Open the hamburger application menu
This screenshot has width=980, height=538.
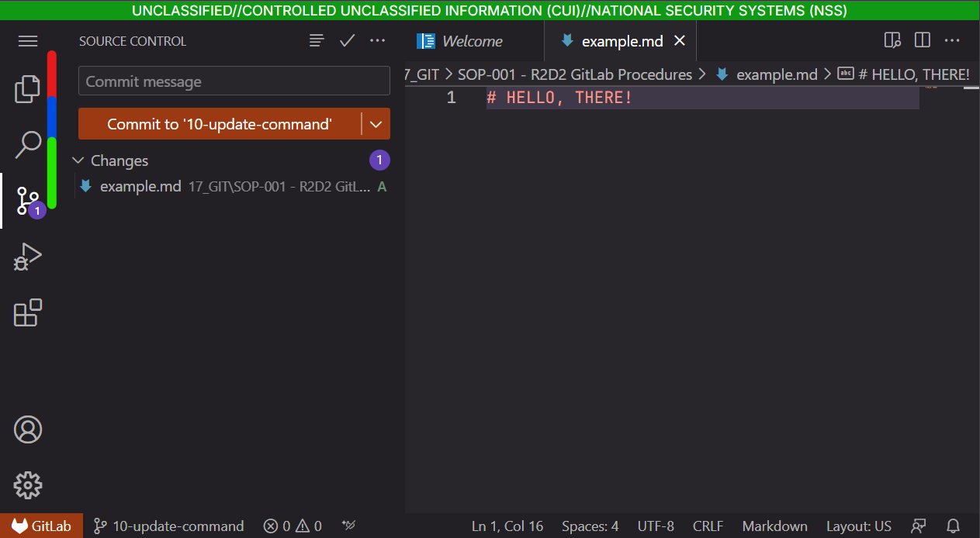point(28,41)
